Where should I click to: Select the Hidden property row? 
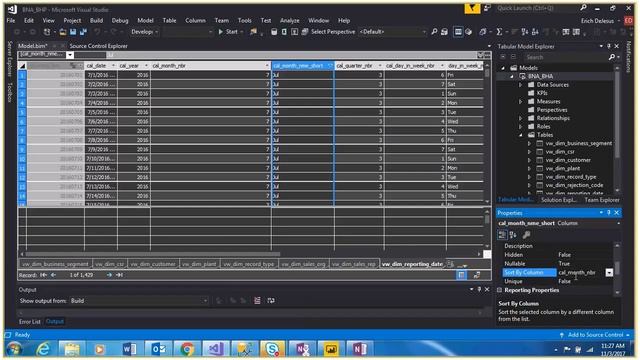tap(557, 255)
